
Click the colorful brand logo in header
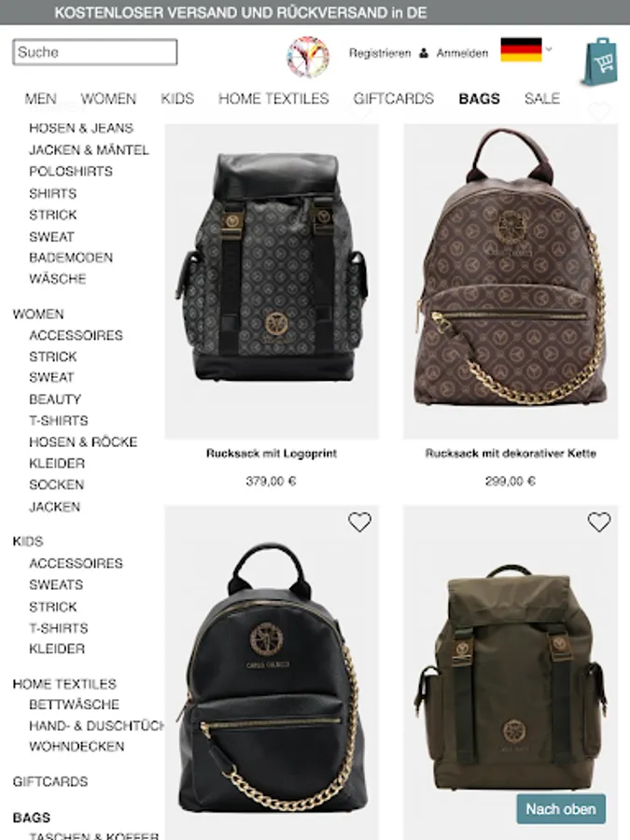308,57
